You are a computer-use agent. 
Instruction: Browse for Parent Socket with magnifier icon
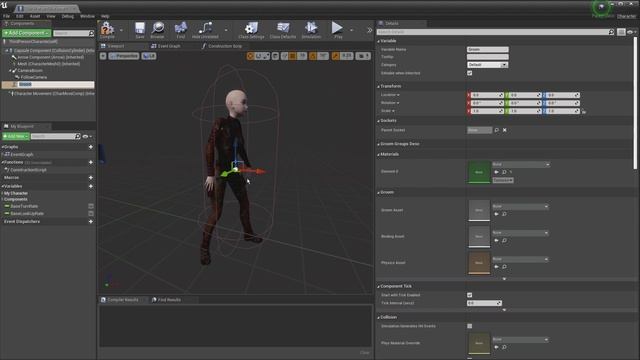click(x=497, y=130)
